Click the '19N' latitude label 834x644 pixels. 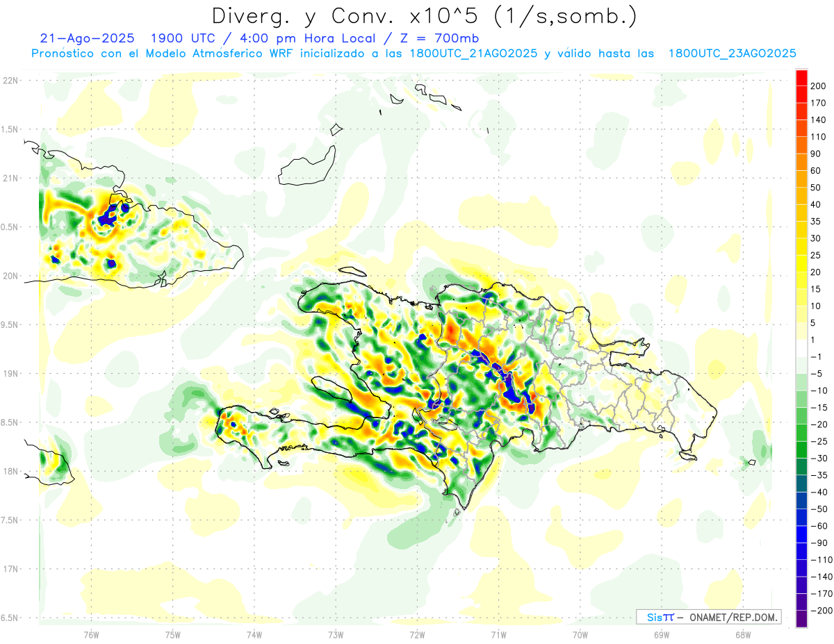tap(10, 374)
